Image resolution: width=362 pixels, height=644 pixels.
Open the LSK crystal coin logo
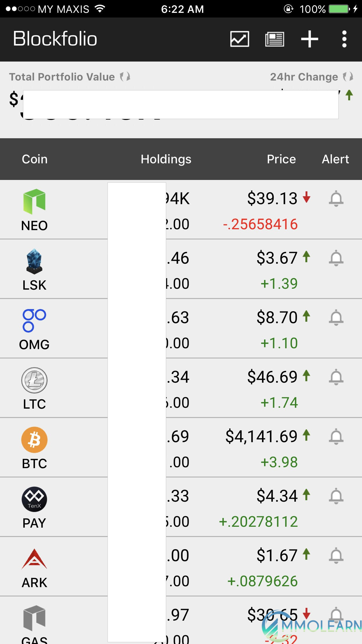coord(34,261)
